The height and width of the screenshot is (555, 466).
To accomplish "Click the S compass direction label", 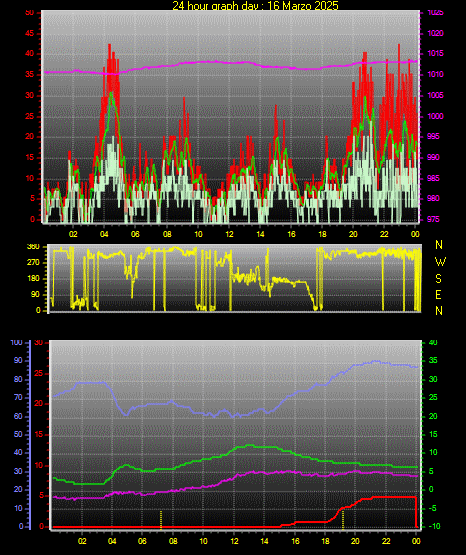I will point(438,279).
